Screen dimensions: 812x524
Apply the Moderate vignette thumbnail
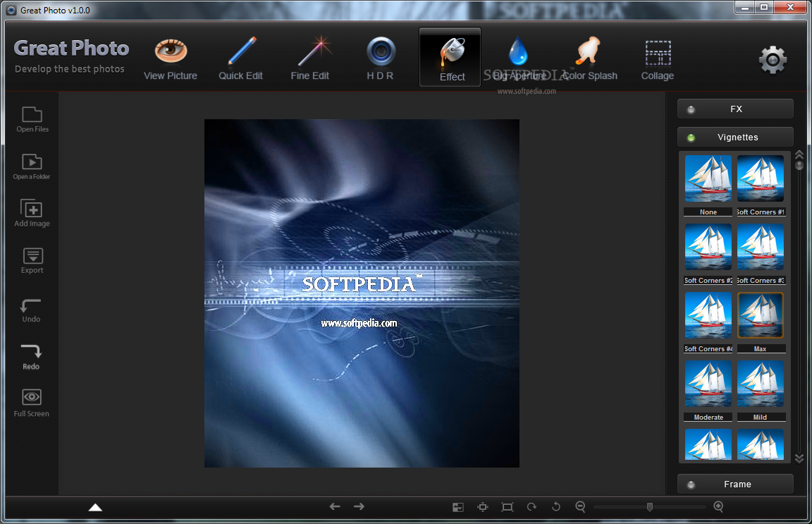[708, 384]
